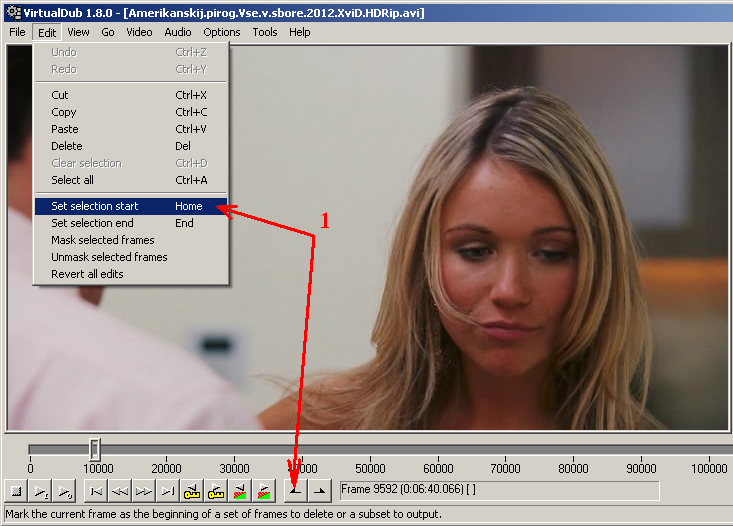Open the Options menu
The image size is (733, 526).
[x=222, y=32]
